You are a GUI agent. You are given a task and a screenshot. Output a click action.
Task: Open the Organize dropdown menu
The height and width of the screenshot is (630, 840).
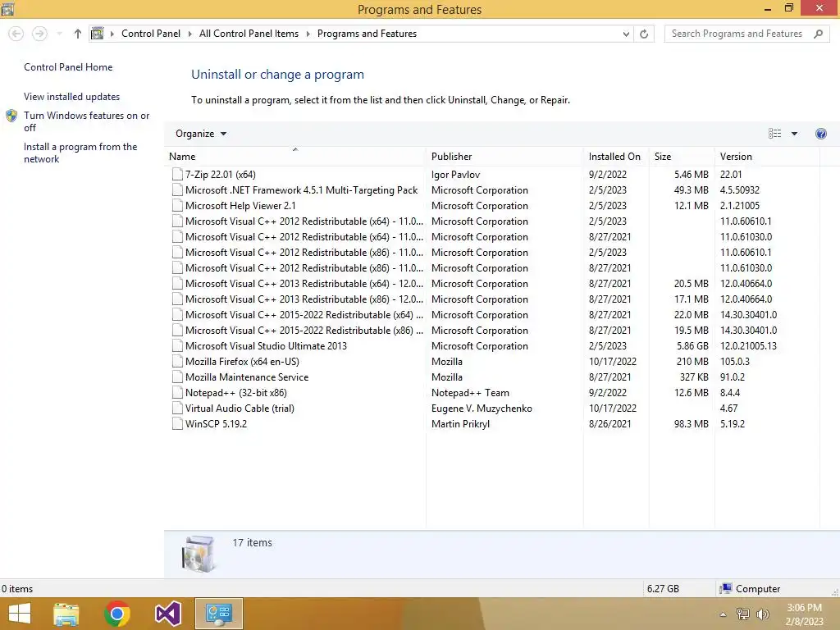point(201,134)
